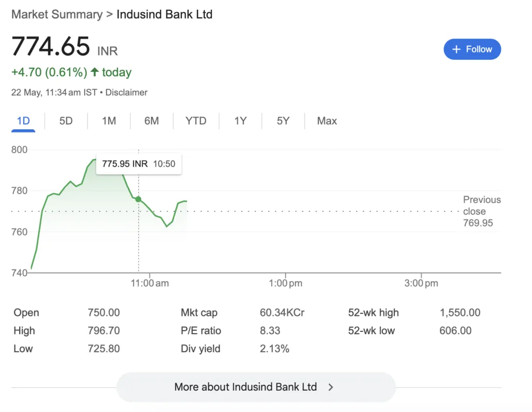Select the YTD tab
Image resolution: width=532 pixels, height=412 pixels.
point(196,121)
